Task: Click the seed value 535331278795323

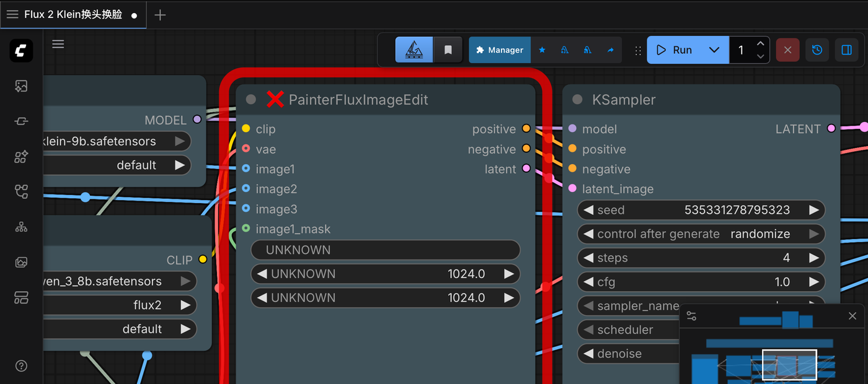Action: coord(737,210)
